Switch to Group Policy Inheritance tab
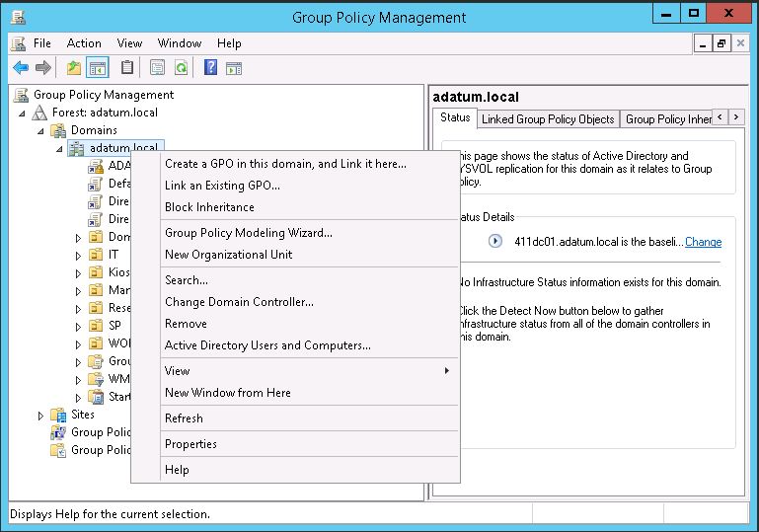The height and width of the screenshot is (532, 759). click(x=668, y=119)
